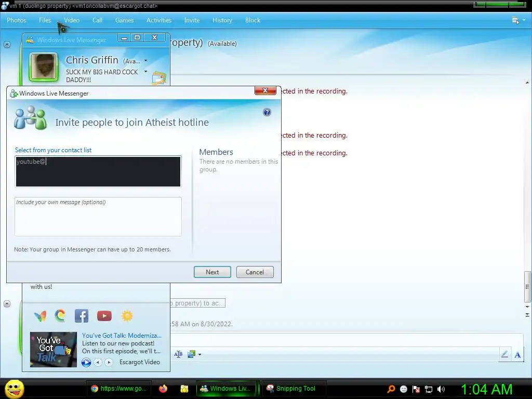Select the Call menu item
The height and width of the screenshot is (399, 532).
[x=97, y=20]
